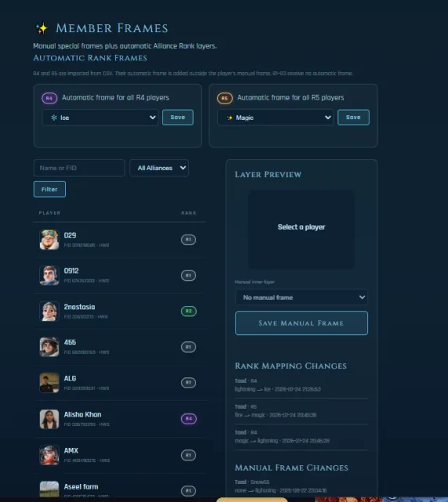Image resolution: width=448 pixels, height=502 pixels.
Task: Click the R1 rank badge for 029
Action: tap(188, 239)
